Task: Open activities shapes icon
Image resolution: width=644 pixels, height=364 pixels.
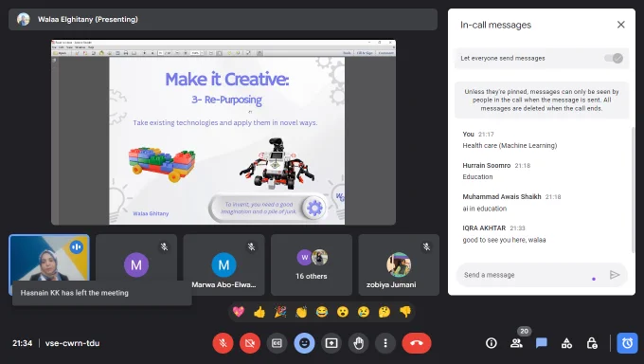Action: (566, 343)
